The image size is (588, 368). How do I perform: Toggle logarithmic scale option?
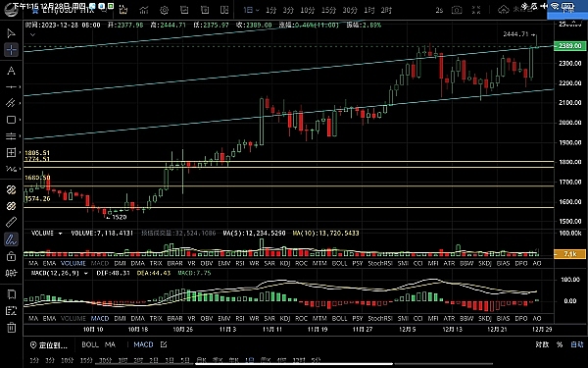(542, 344)
